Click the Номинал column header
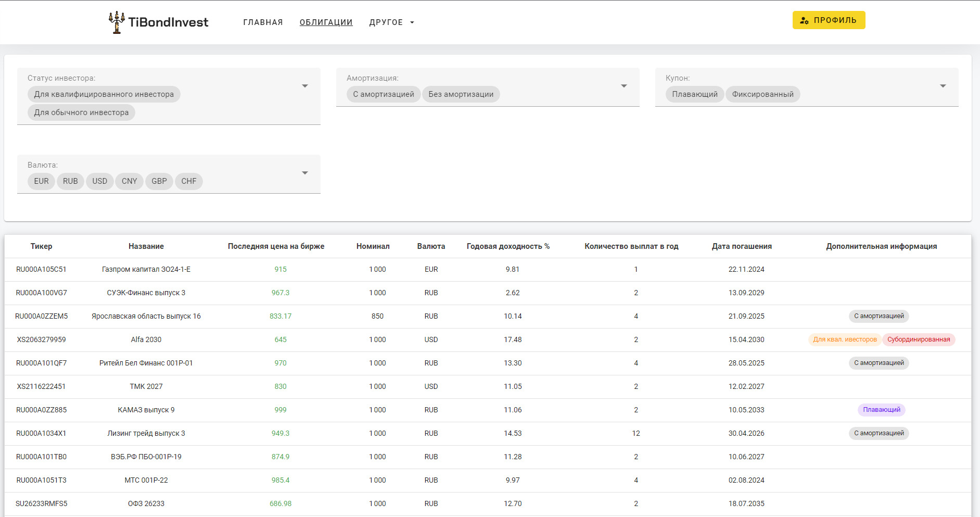Image resolution: width=980 pixels, height=517 pixels. [373, 246]
